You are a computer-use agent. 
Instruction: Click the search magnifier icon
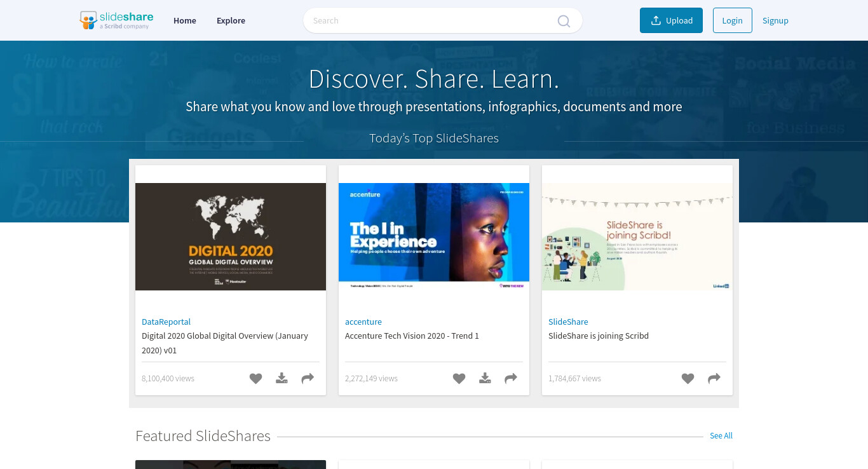(564, 21)
